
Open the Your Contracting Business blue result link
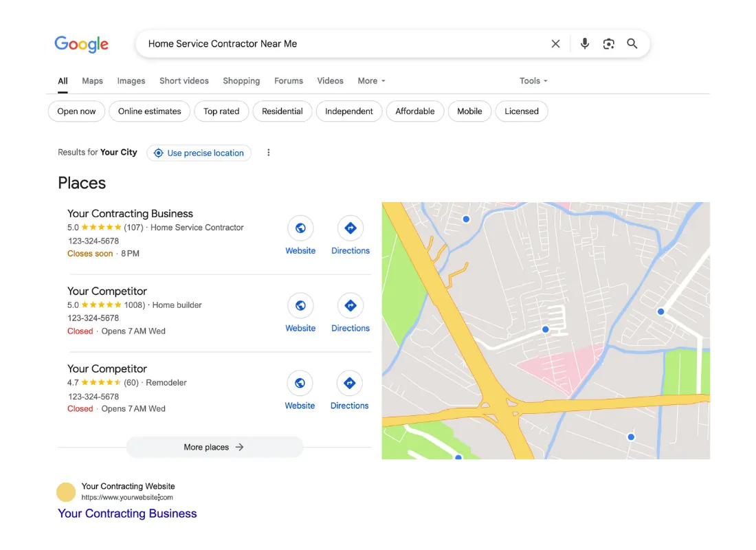tap(127, 514)
